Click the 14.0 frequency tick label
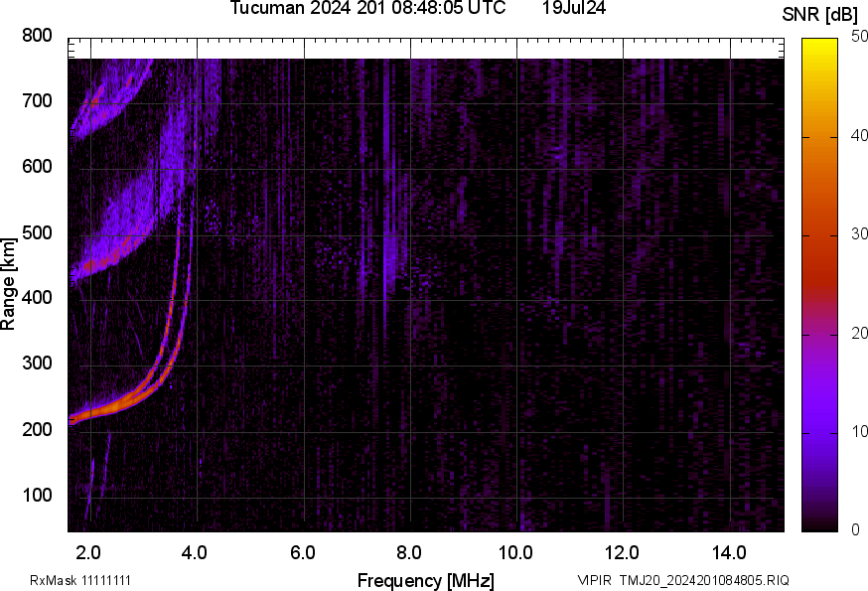This screenshot has height=591, width=868. click(x=729, y=552)
